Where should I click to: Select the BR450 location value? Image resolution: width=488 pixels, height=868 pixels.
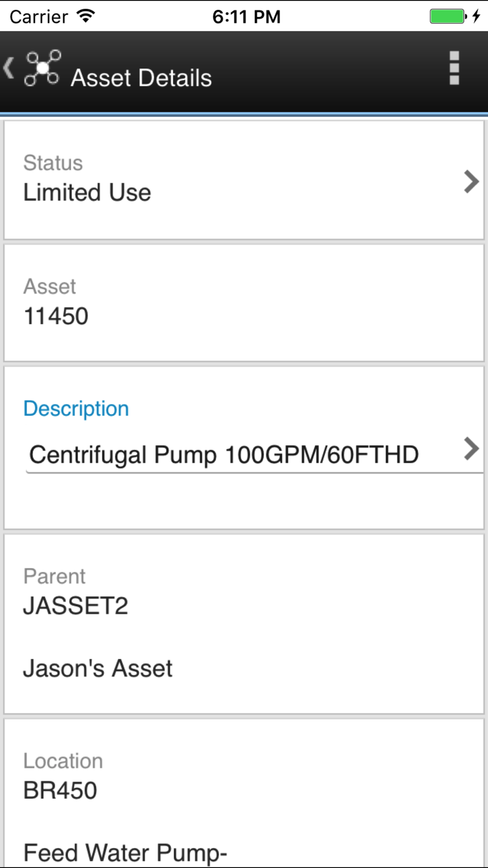pyautogui.click(x=60, y=790)
